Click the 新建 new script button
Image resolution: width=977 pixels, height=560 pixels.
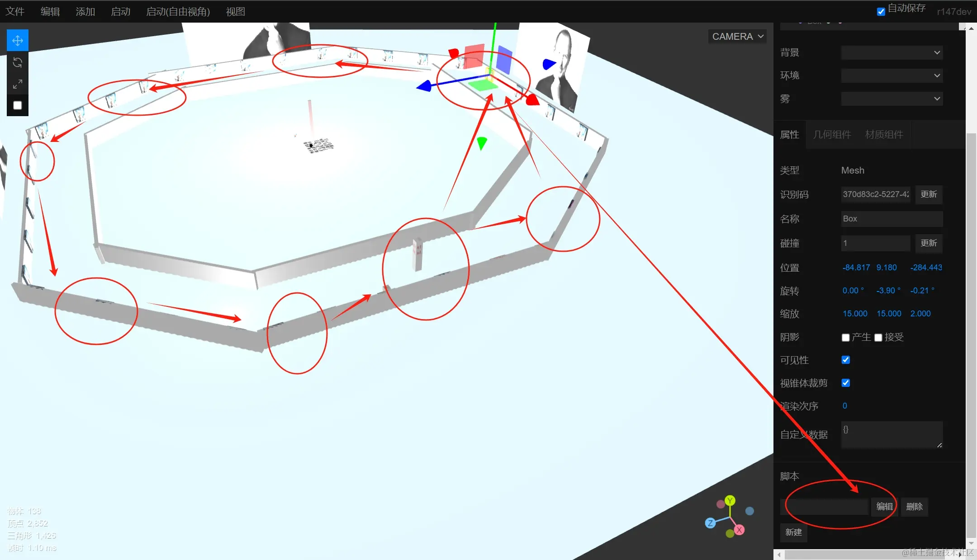pos(793,532)
